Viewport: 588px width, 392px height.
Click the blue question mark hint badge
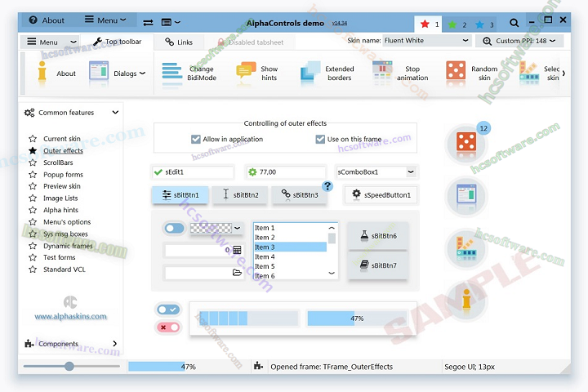coord(327,186)
